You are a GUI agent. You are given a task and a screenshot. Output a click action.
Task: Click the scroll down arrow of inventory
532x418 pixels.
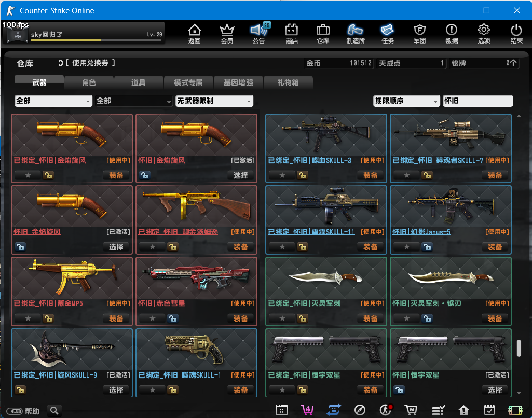coord(519,393)
